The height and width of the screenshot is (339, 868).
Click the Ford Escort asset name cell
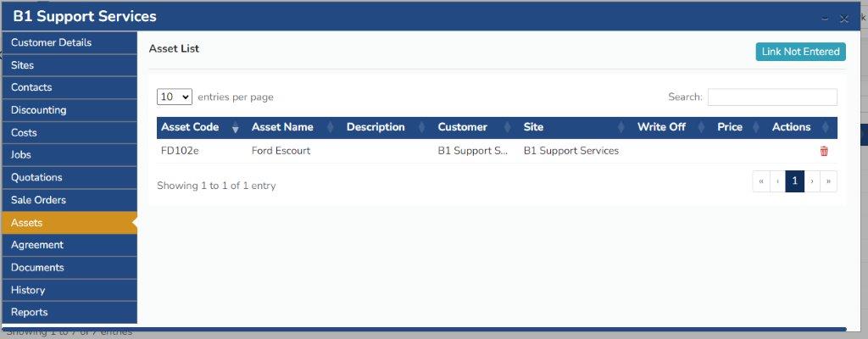[x=281, y=151]
